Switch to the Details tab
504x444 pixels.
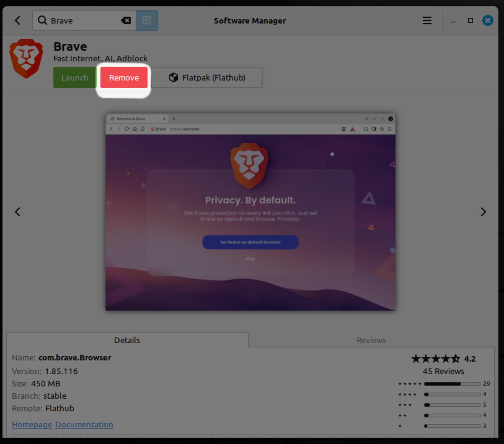coord(127,340)
